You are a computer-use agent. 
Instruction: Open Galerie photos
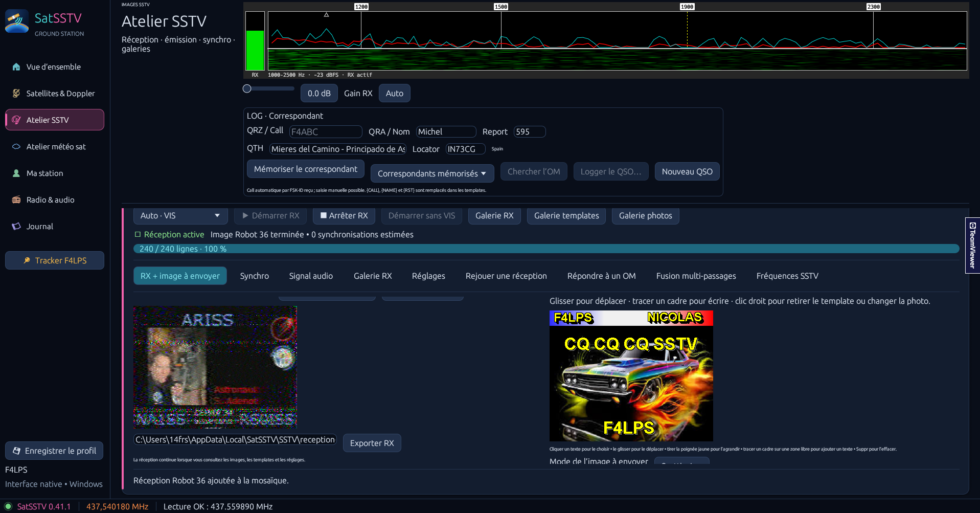tap(645, 216)
